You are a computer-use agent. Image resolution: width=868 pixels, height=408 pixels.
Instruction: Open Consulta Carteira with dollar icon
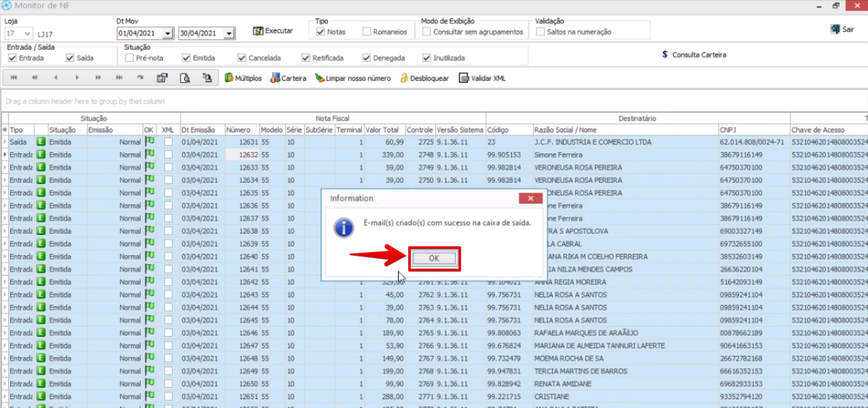pos(665,55)
